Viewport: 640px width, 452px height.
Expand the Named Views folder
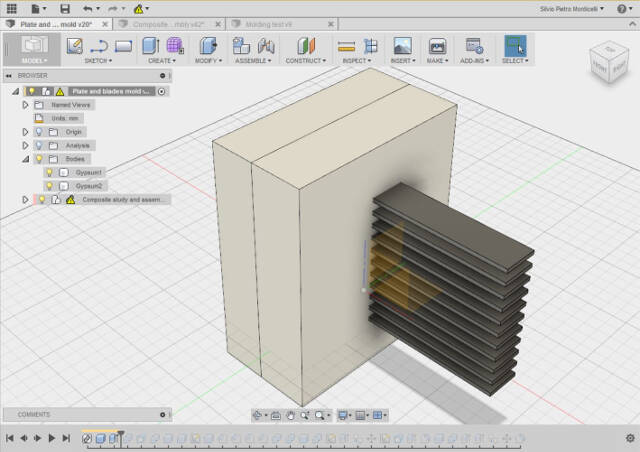[x=25, y=105]
